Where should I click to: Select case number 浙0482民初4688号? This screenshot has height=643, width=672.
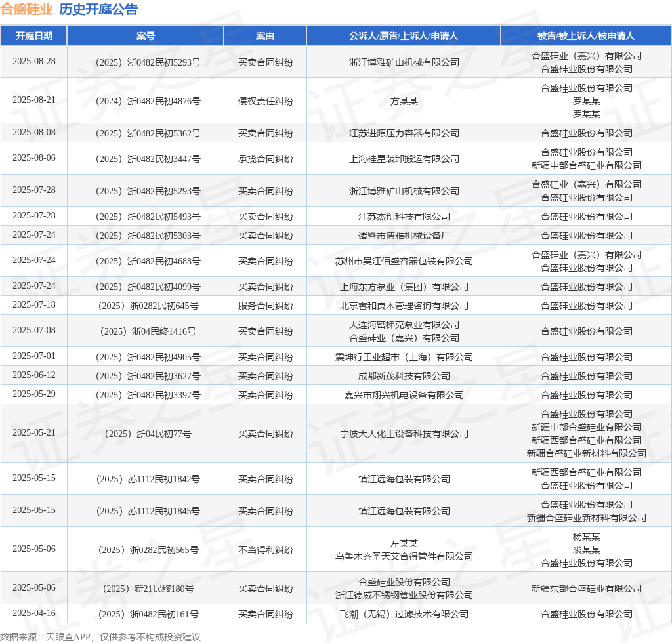coord(148,261)
